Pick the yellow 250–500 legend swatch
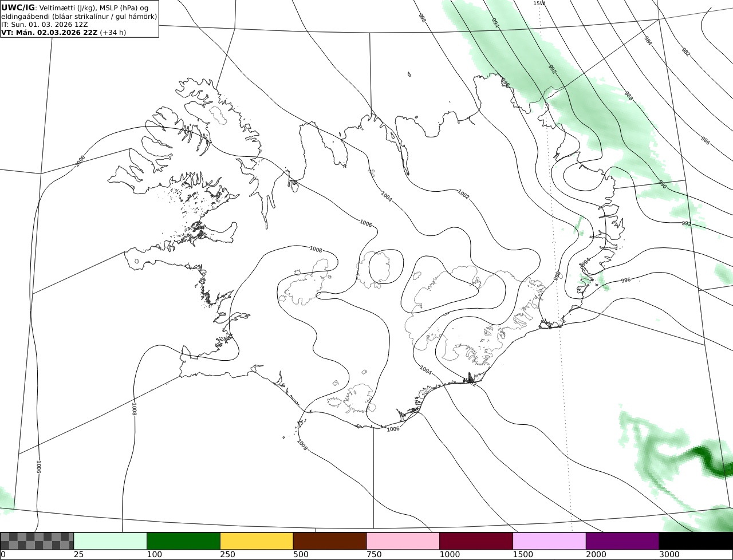The image size is (733, 560). 257,541
